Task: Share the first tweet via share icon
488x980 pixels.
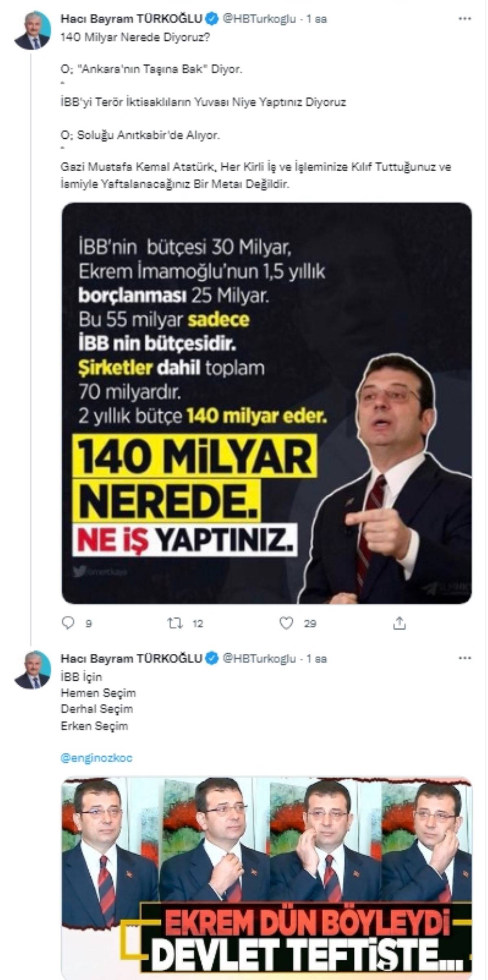Action: click(399, 623)
